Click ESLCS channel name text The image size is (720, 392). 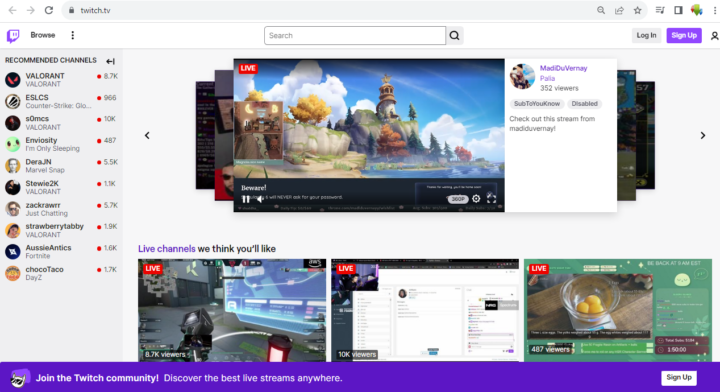pyautogui.click(x=37, y=98)
